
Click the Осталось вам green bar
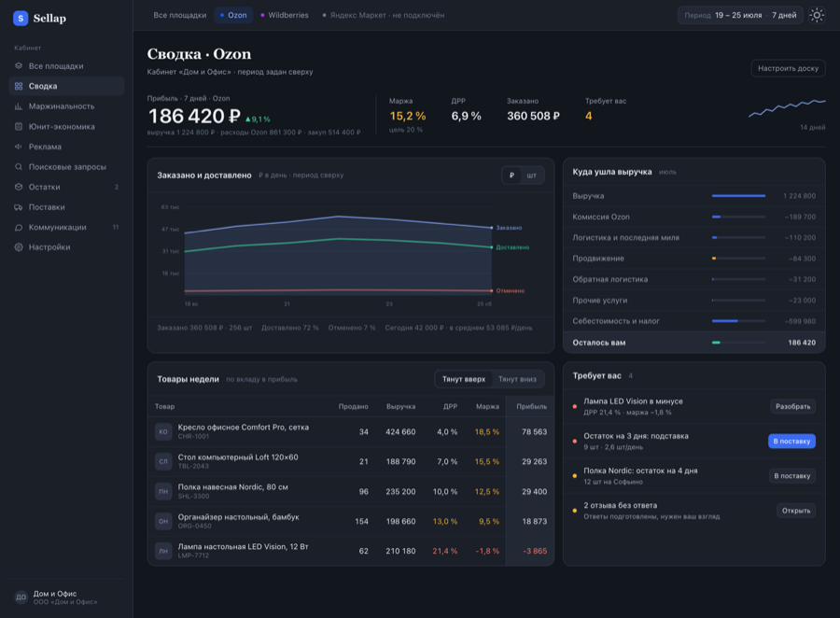pos(716,343)
